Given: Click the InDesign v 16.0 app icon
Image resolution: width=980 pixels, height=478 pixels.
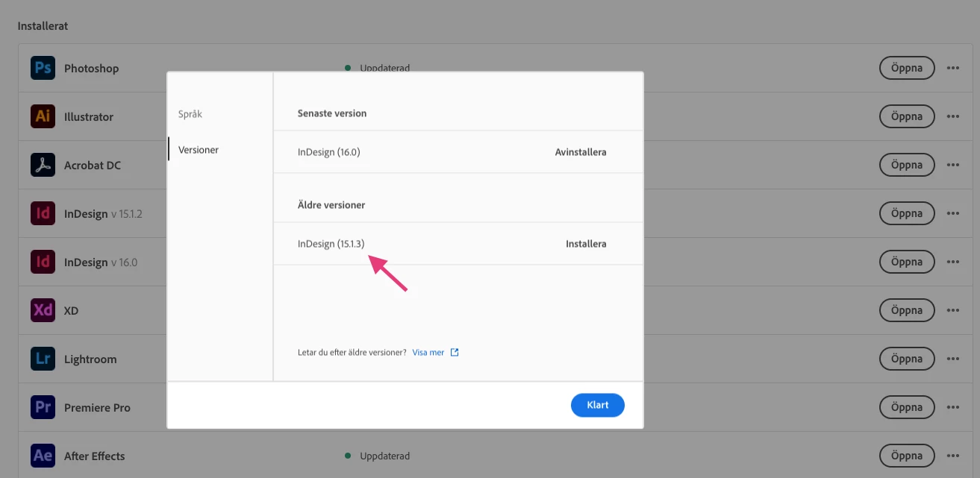Looking at the screenshot, I should tap(43, 262).
